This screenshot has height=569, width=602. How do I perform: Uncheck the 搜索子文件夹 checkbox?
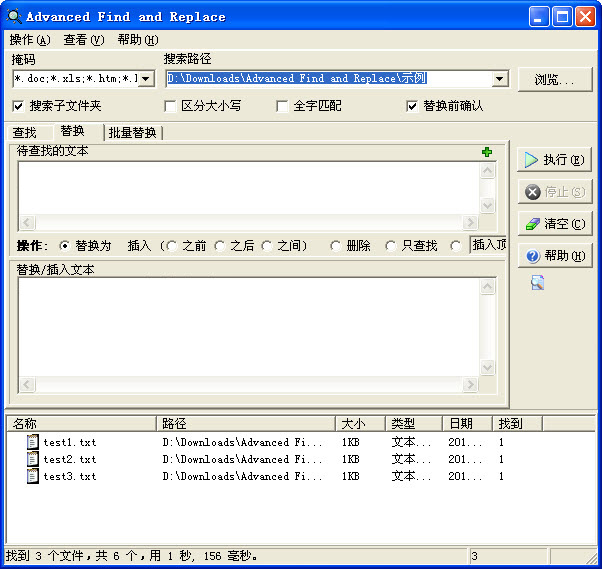pyautogui.click(x=19, y=106)
